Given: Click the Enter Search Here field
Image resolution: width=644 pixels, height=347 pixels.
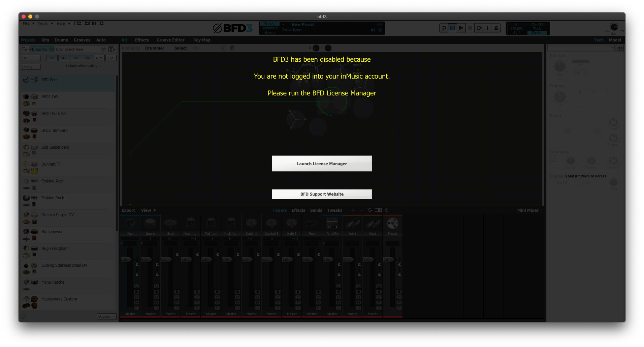Looking at the screenshot, I should [x=77, y=49].
